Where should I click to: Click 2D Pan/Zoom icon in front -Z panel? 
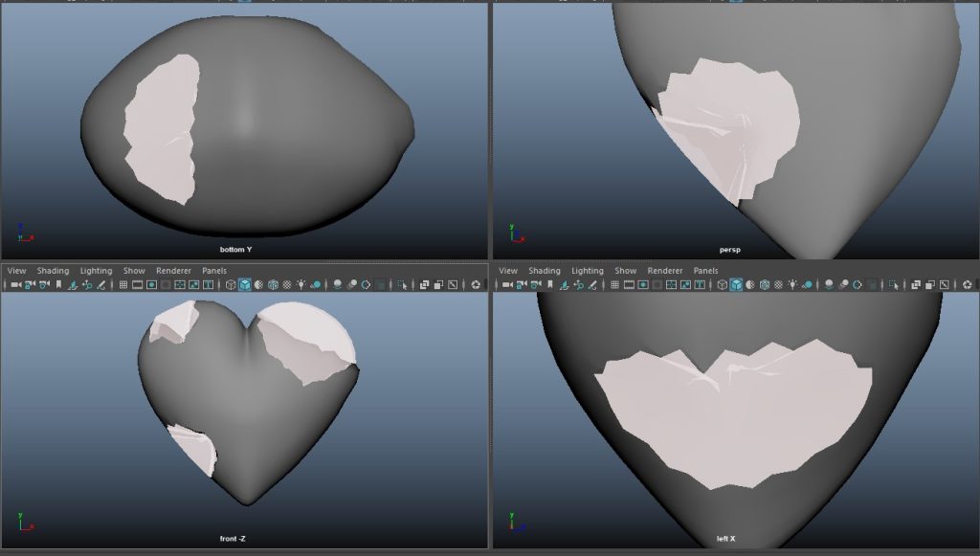point(87,285)
